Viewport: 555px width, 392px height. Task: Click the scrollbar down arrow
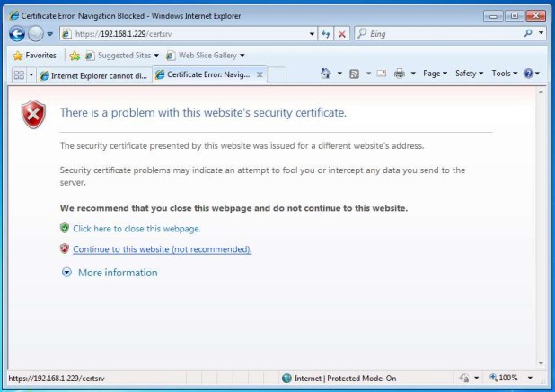coord(541,363)
